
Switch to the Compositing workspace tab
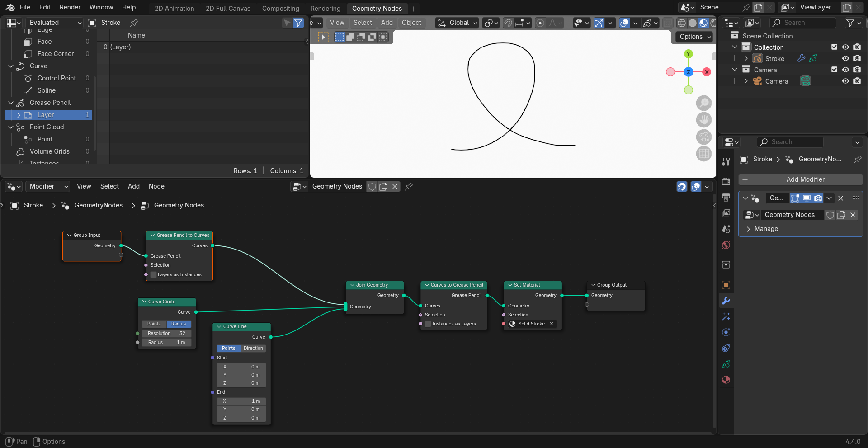(x=280, y=9)
